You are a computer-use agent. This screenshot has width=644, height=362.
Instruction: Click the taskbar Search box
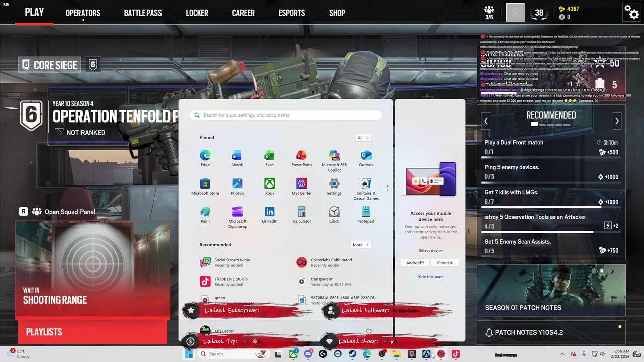(233, 354)
